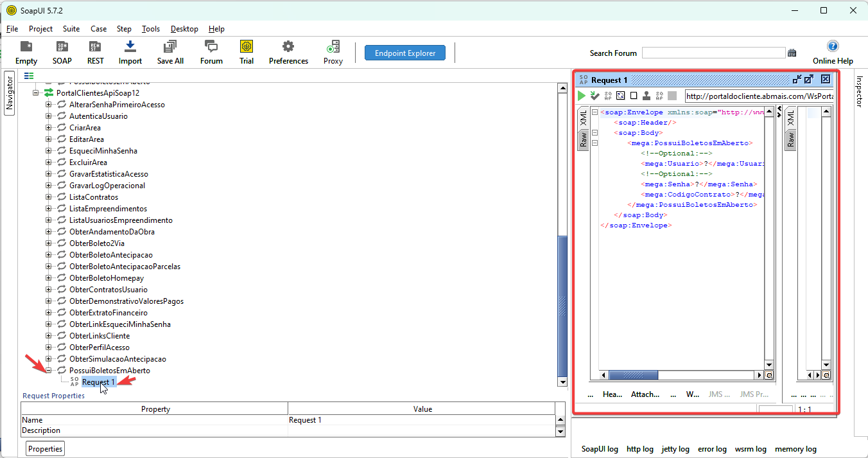Collapse the PossuiBoletosEmAberto operation node
The image size is (868, 458).
point(48,371)
